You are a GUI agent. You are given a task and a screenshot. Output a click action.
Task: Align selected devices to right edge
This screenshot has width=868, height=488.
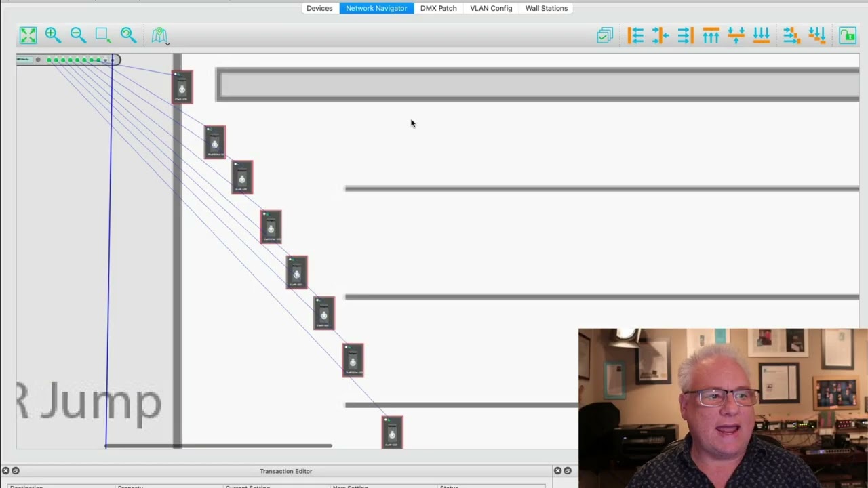686,35
